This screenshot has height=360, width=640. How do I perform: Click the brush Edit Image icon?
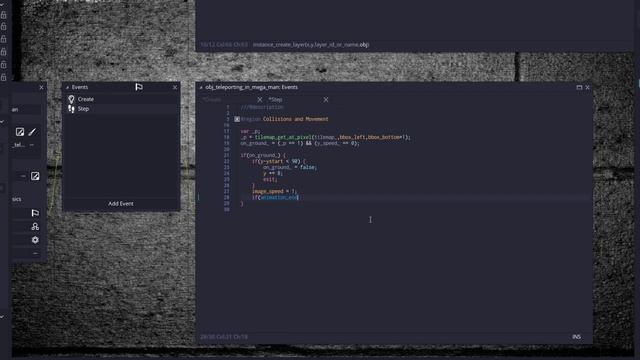32,132
